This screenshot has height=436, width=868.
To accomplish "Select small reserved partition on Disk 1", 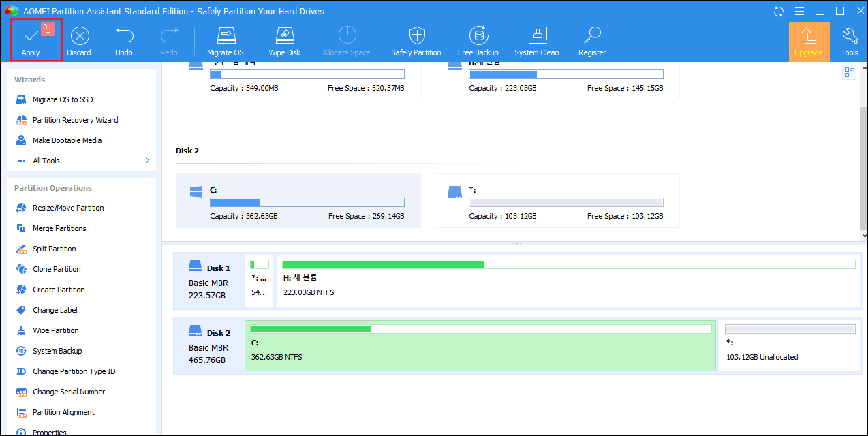I will [259, 280].
